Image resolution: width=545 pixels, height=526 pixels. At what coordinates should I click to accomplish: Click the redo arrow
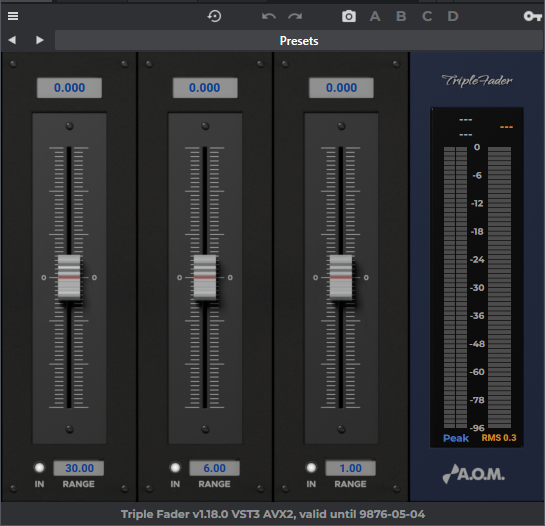[295, 16]
